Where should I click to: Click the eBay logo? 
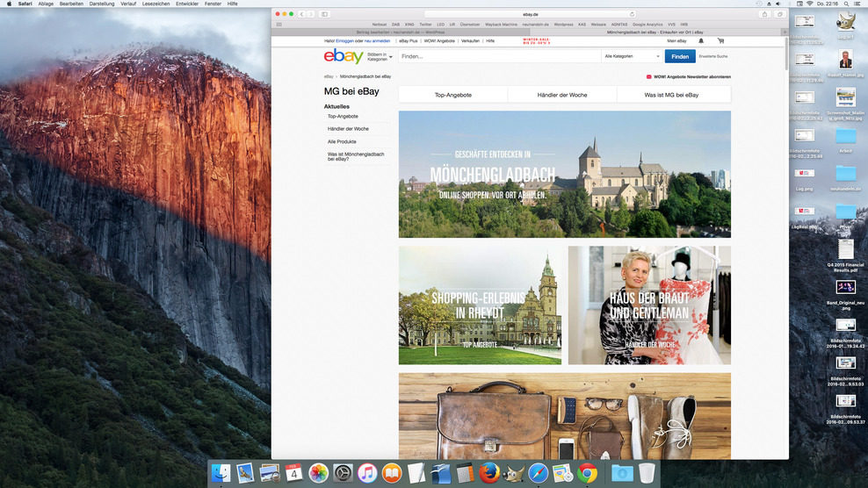click(x=344, y=56)
